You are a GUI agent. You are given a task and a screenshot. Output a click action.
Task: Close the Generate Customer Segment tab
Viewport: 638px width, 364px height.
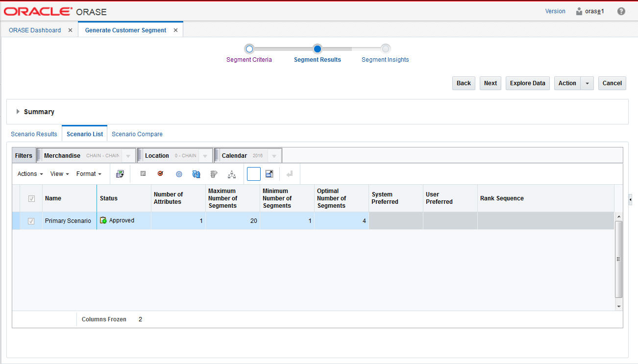point(175,30)
